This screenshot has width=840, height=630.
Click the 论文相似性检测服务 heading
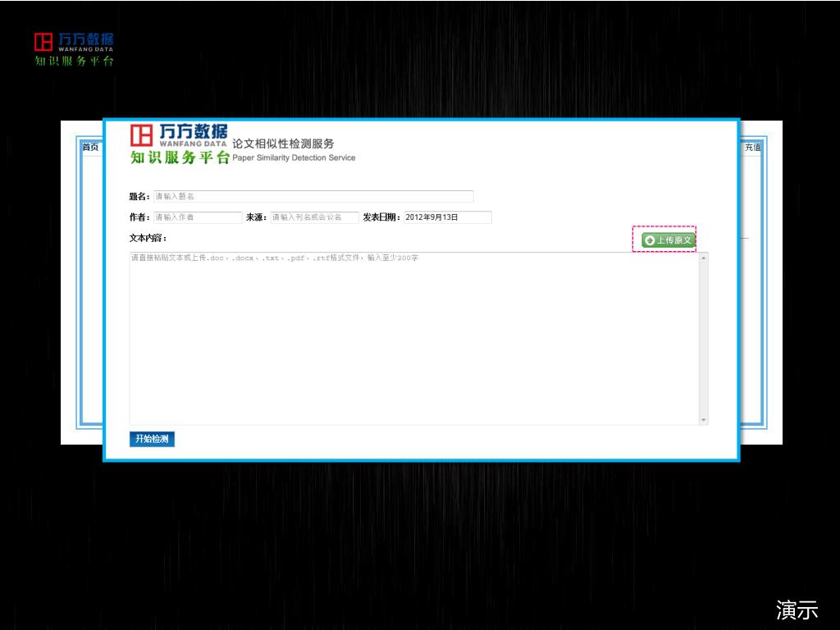click(283, 144)
